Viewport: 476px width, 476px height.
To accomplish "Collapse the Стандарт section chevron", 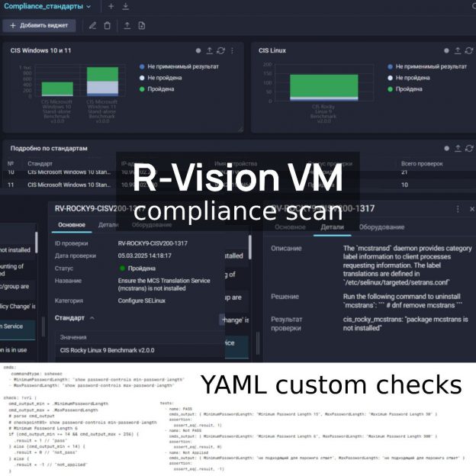I will click(92, 318).
